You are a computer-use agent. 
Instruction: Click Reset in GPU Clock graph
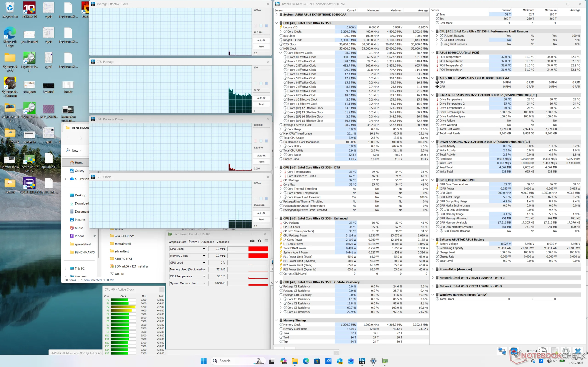coord(261,220)
